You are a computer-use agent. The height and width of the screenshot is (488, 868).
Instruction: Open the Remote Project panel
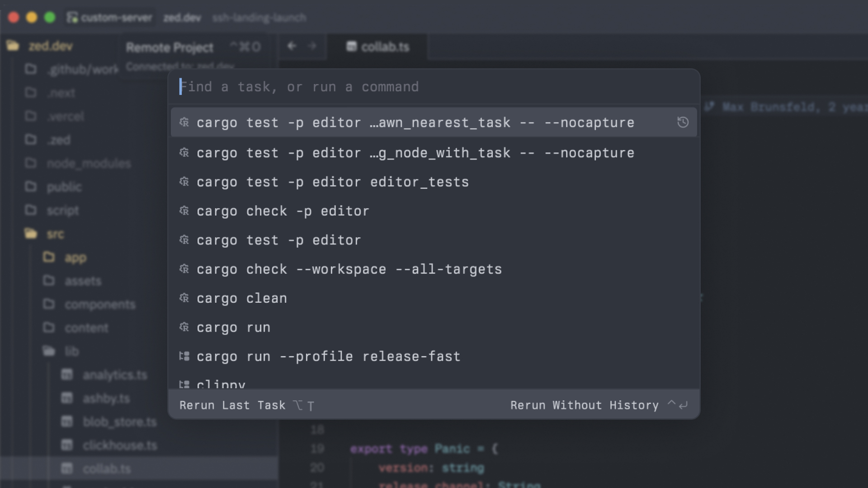pos(170,47)
